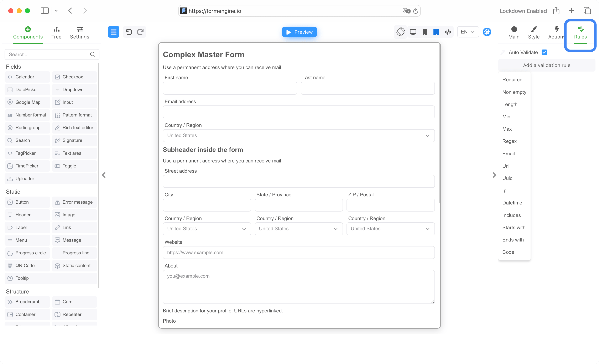This screenshot has height=364, width=599.
Task: Add the Signature component
Action: 74,140
